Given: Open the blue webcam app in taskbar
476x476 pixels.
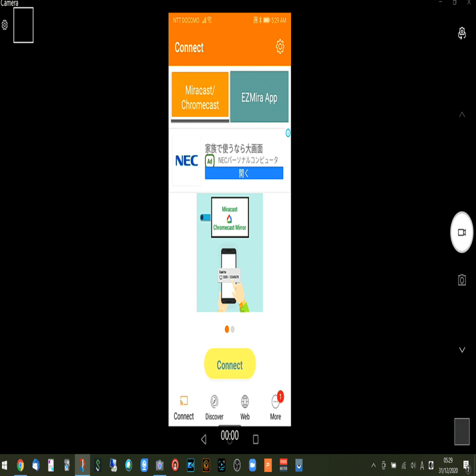Looking at the screenshot, I should coord(144,465).
